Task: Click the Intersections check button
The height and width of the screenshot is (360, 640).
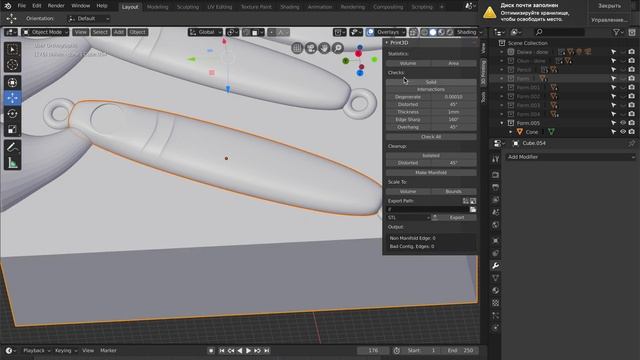Action: click(431, 89)
